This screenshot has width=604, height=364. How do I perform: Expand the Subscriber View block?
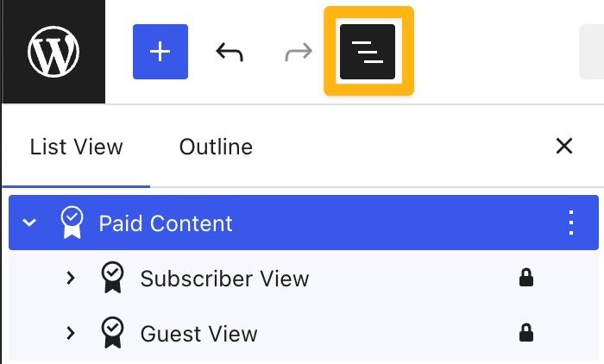[71, 278]
